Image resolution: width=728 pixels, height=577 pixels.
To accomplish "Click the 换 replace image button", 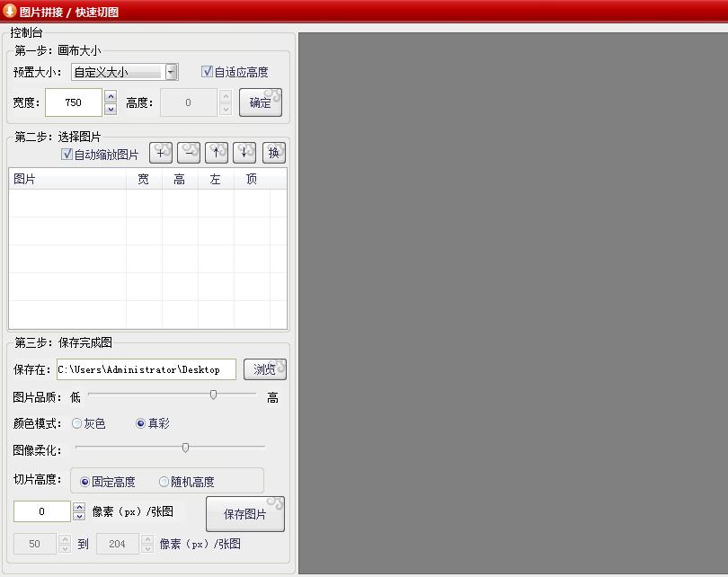I will coord(274,153).
